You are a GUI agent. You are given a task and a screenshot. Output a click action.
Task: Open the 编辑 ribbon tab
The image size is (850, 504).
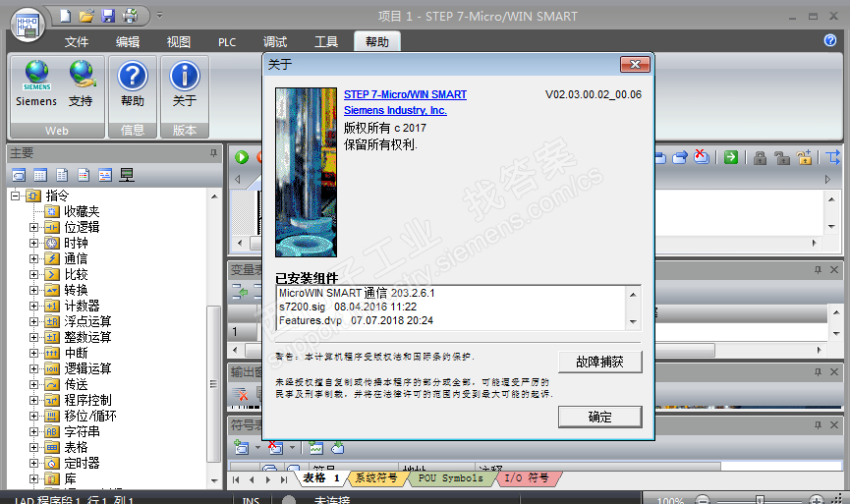128,41
